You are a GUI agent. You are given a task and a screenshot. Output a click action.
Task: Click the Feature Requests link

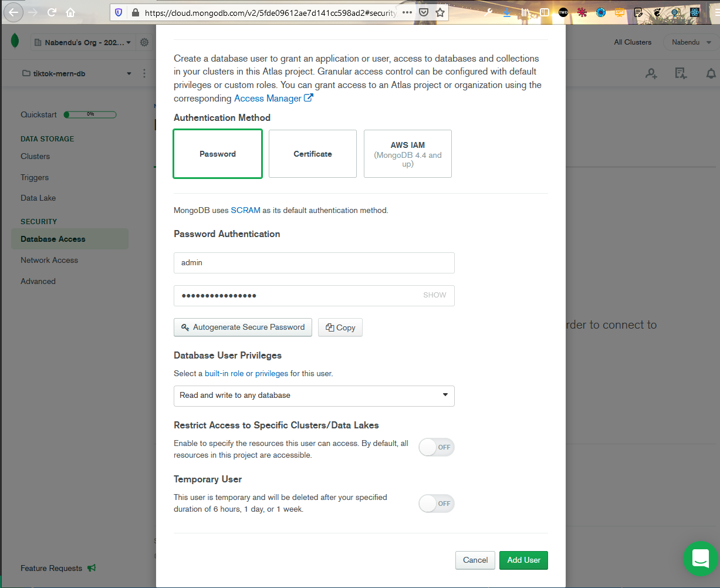click(51, 568)
